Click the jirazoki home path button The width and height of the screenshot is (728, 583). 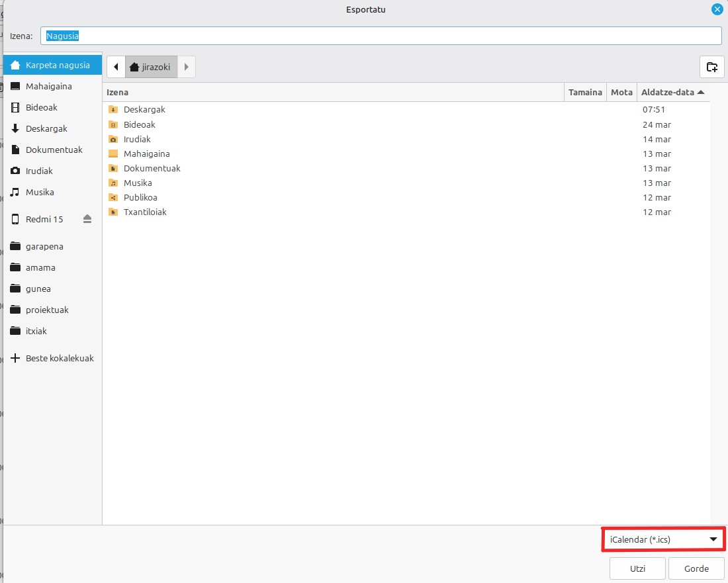151,67
